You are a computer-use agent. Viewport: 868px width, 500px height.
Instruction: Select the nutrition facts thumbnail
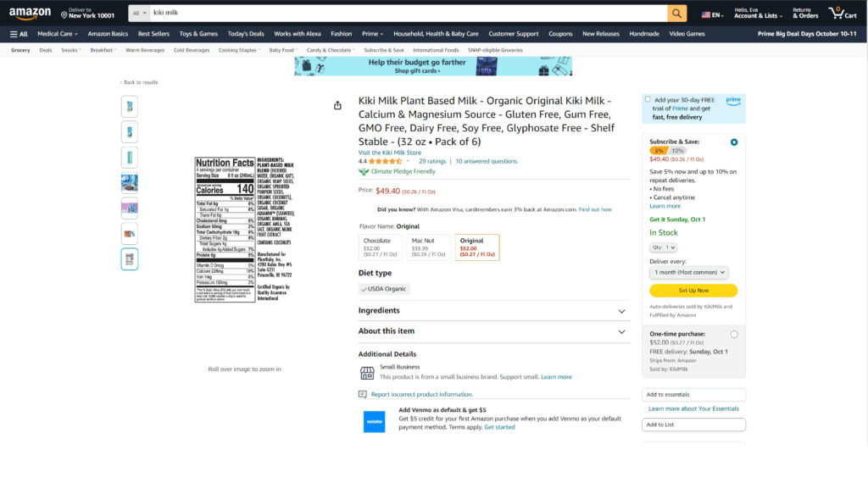[x=130, y=259]
